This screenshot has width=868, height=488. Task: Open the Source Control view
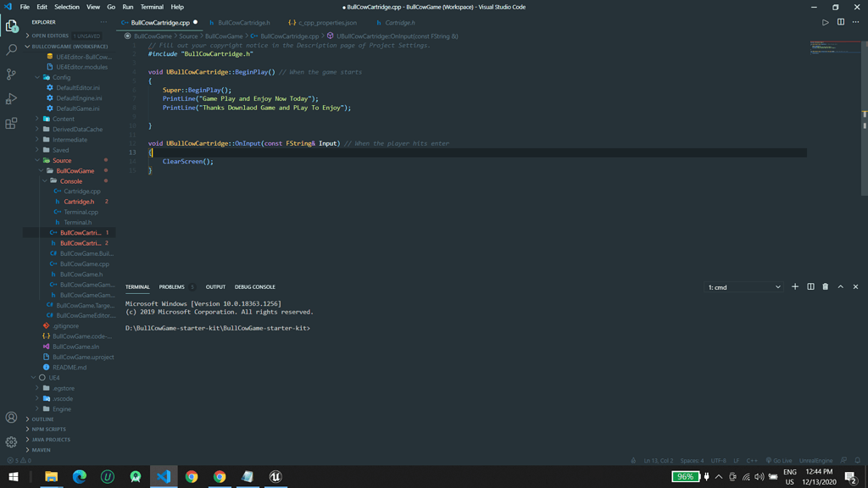tap(11, 75)
